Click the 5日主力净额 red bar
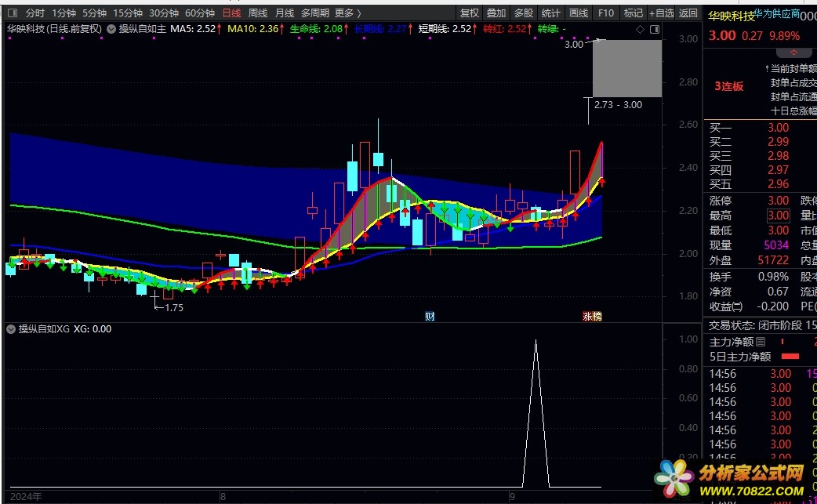 [790, 357]
